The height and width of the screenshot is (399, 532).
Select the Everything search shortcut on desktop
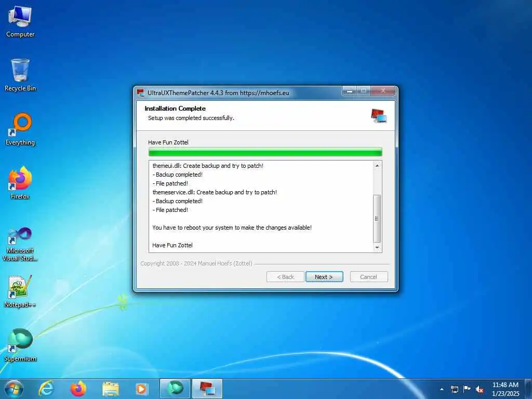tap(20, 129)
